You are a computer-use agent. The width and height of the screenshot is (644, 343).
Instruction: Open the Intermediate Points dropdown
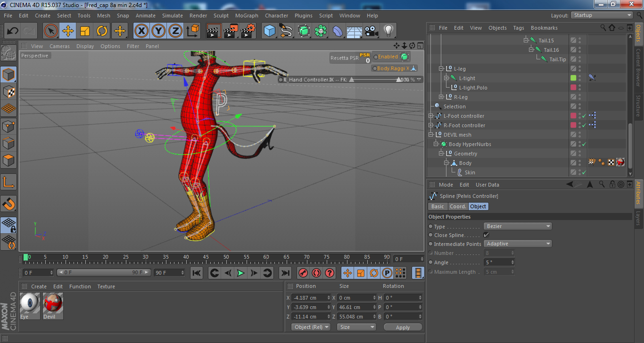click(x=518, y=244)
